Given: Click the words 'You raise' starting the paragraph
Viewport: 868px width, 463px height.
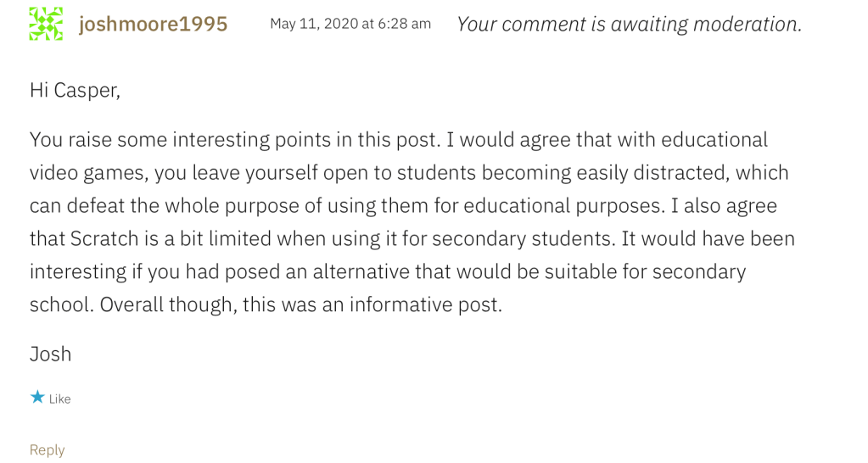Looking at the screenshot, I should [x=70, y=139].
